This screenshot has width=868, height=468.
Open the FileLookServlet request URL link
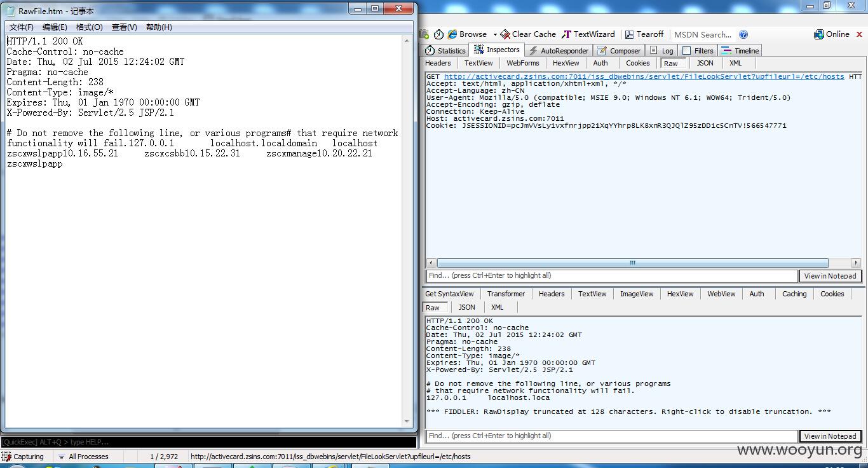(x=644, y=76)
